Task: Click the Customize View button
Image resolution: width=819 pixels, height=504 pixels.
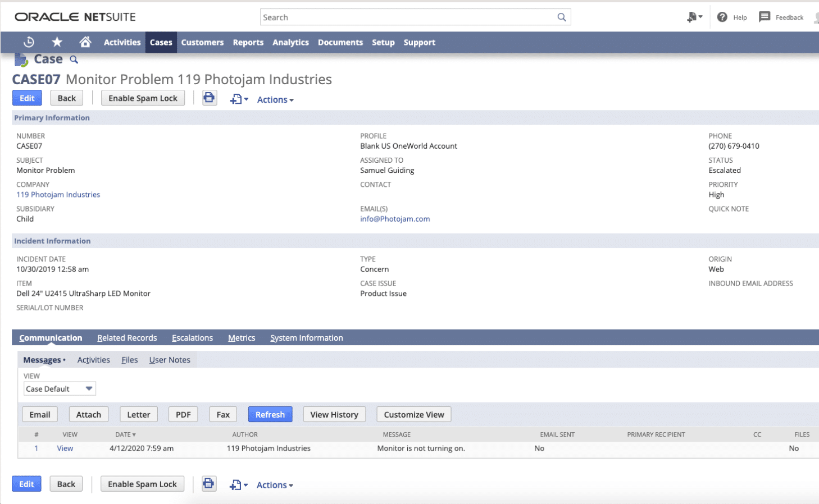Action: [414, 414]
